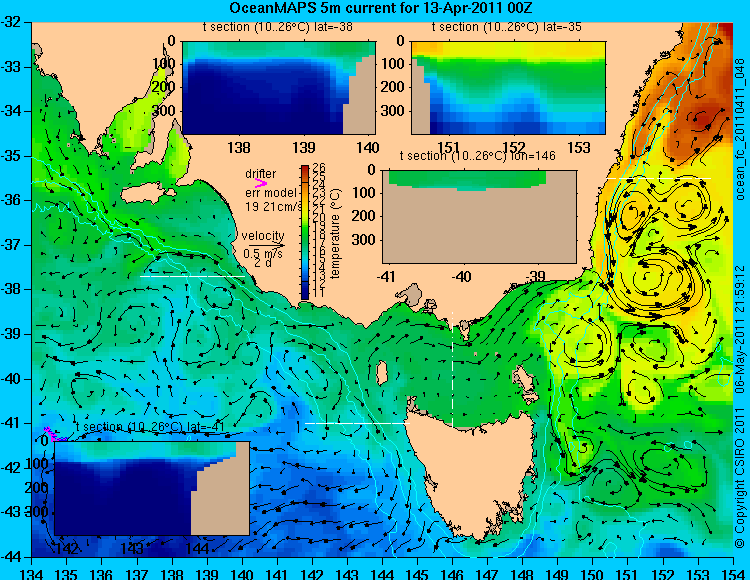Viewport: 750px width, 580px height.
Task: Click the '19 21cm/s' error value
Action: (273, 207)
